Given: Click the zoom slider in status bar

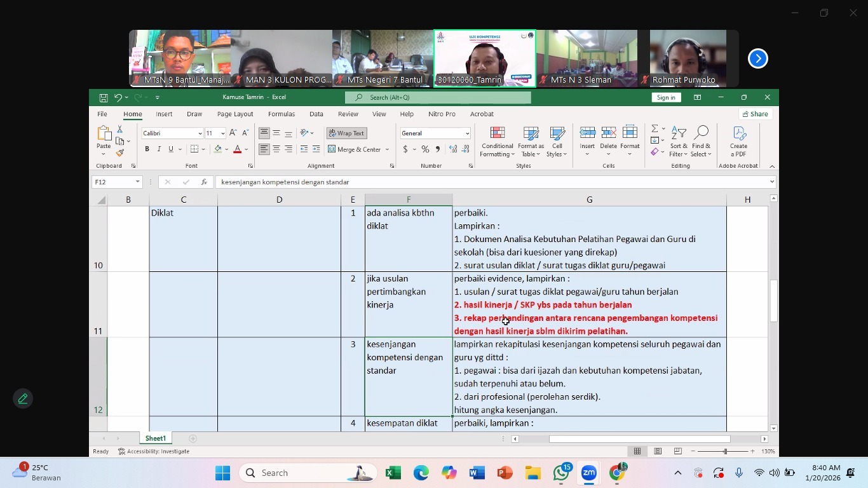Looking at the screenshot, I should point(725,451).
